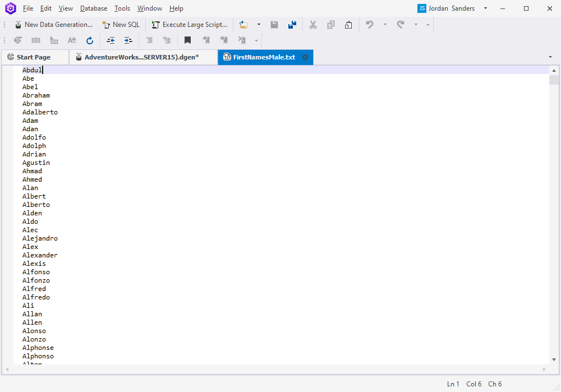Open the Redo history dropdown arrow

[416, 25]
